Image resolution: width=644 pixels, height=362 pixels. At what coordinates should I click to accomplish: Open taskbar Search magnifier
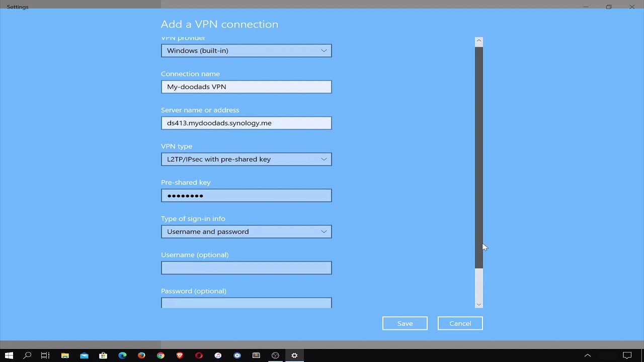pos(27,355)
